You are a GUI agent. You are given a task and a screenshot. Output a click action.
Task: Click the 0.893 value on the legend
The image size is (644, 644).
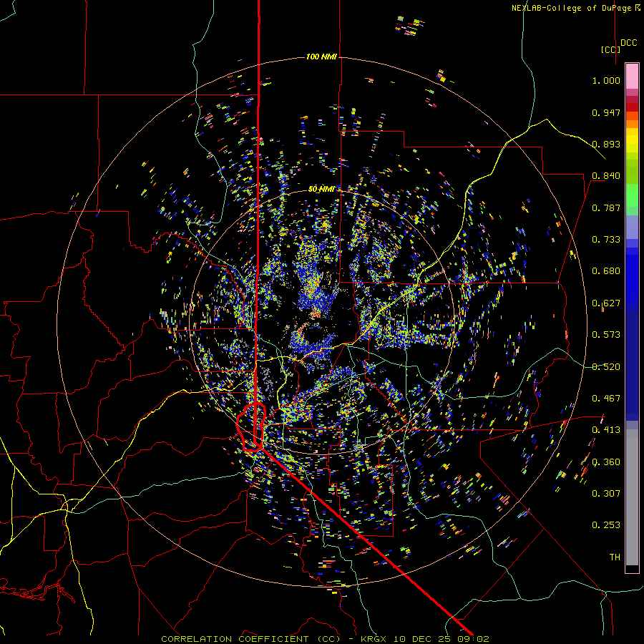click(606, 144)
